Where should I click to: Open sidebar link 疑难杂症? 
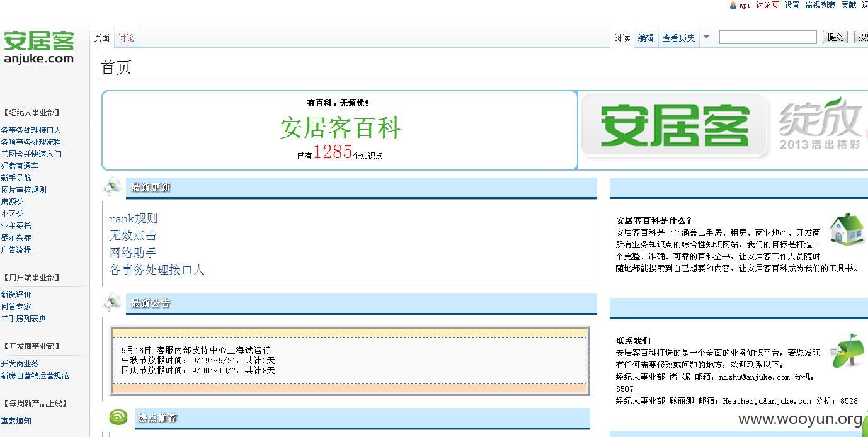[16, 238]
